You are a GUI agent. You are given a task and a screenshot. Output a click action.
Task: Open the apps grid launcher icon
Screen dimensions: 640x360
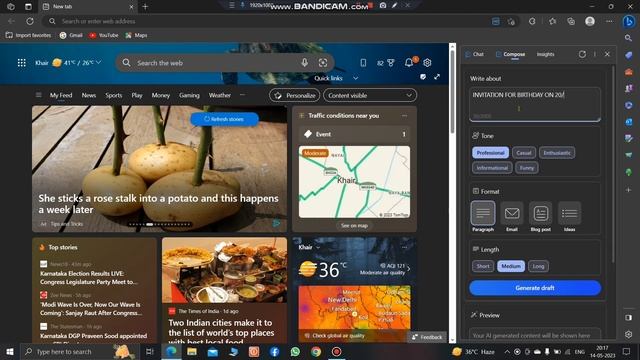click(x=22, y=62)
